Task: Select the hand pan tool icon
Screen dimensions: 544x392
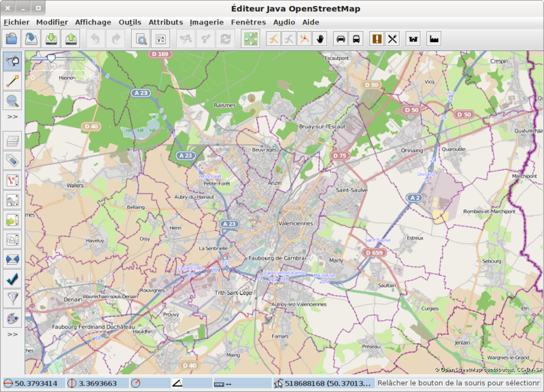Action: 320,39
